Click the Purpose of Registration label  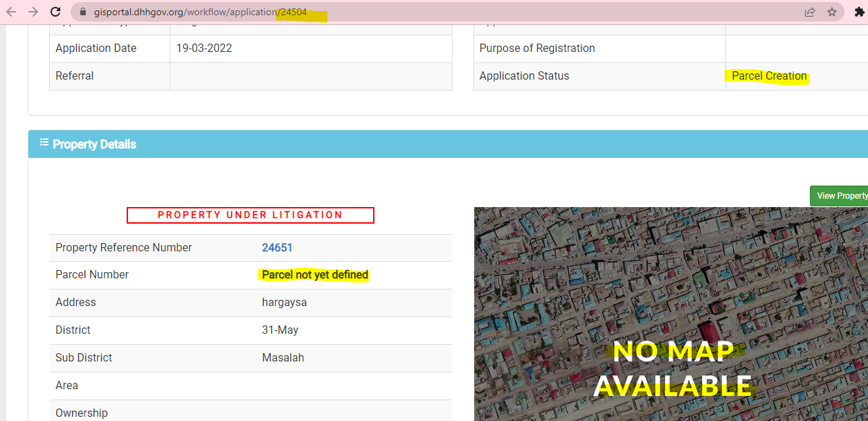point(537,48)
